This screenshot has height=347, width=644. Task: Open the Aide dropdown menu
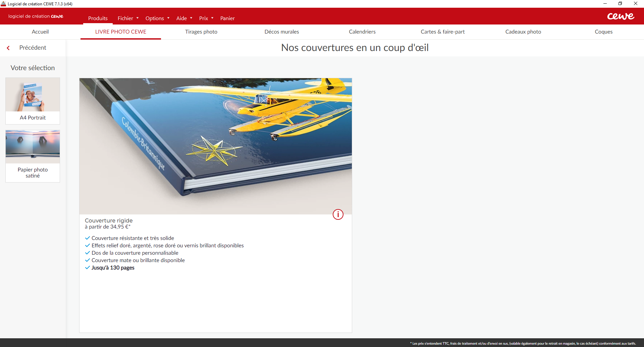tap(184, 18)
